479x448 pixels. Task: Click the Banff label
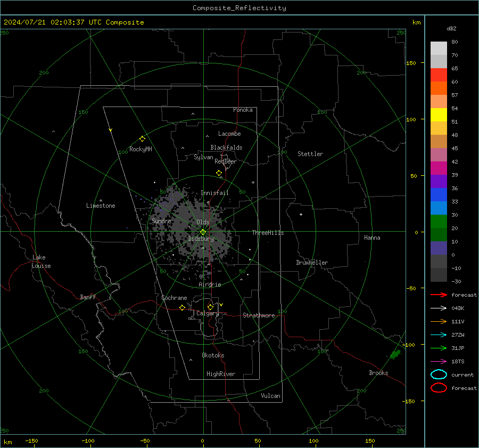[x=88, y=297]
